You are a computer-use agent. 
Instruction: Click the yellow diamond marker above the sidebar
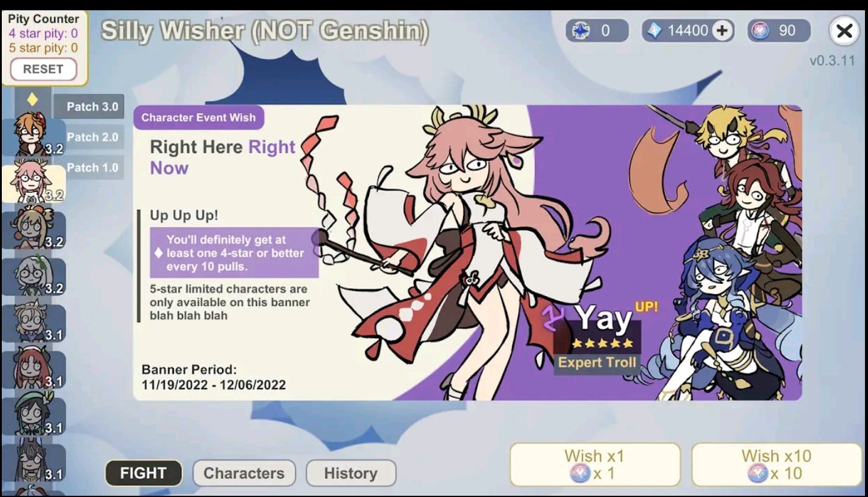33,99
